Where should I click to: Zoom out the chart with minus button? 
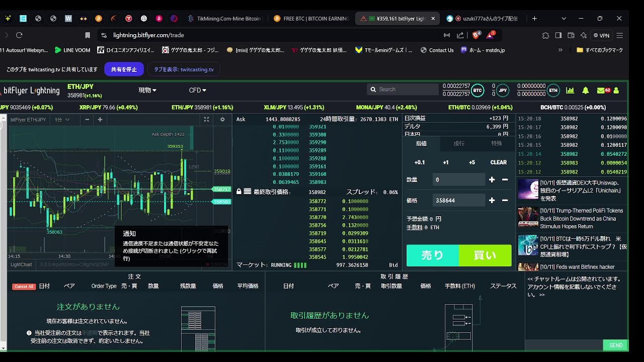[x=87, y=120]
